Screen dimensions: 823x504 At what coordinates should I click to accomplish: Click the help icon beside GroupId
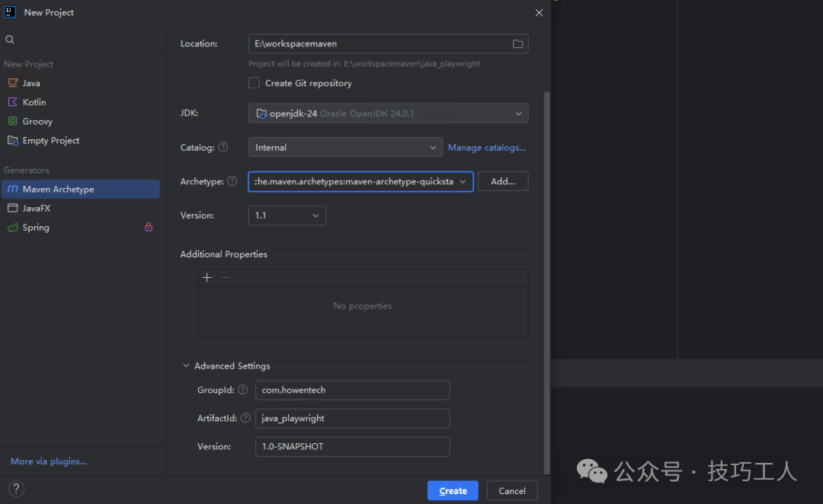(x=242, y=390)
